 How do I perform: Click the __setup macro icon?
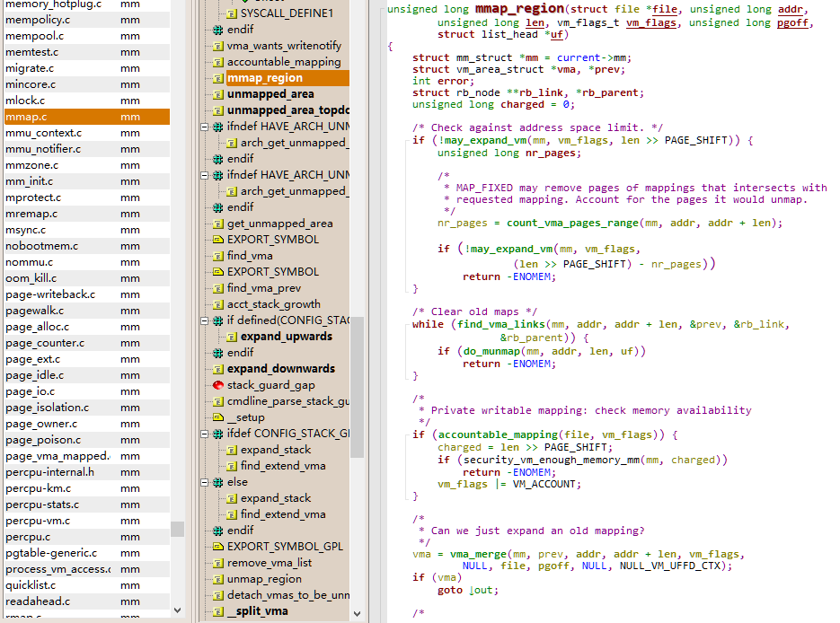[x=218, y=417]
